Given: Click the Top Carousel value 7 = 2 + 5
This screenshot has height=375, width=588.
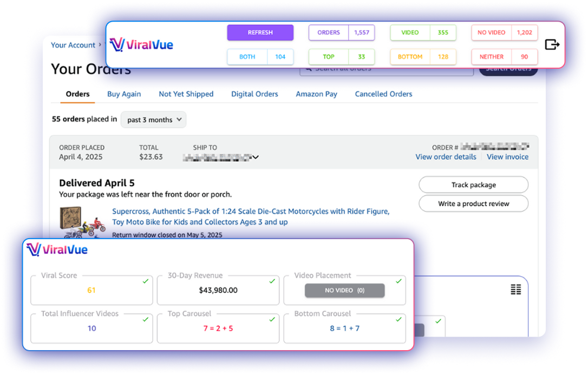Looking at the screenshot, I should click(x=218, y=328).
